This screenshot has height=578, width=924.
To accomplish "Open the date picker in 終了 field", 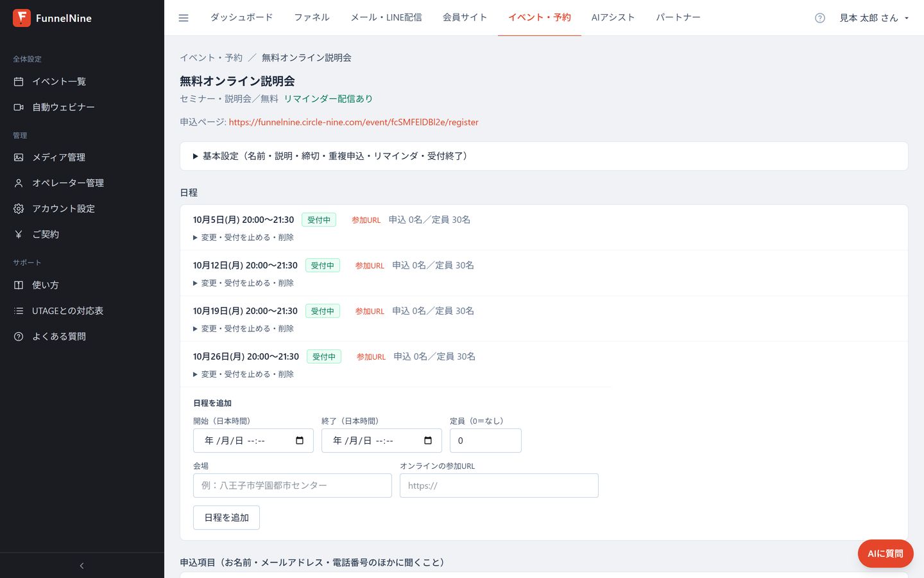I will click(428, 441).
